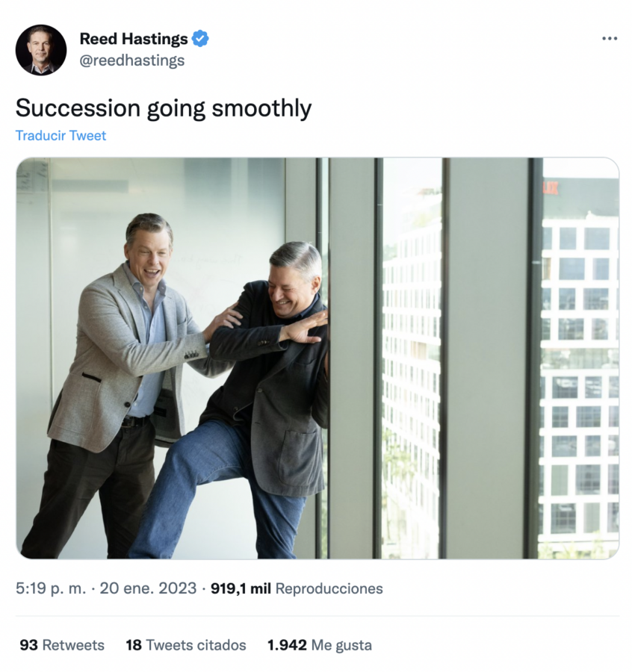The width and height of the screenshot is (632, 672).
Task: Click the blue verified checkmark badge
Action: pyautogui.click(x=199, y=39)
